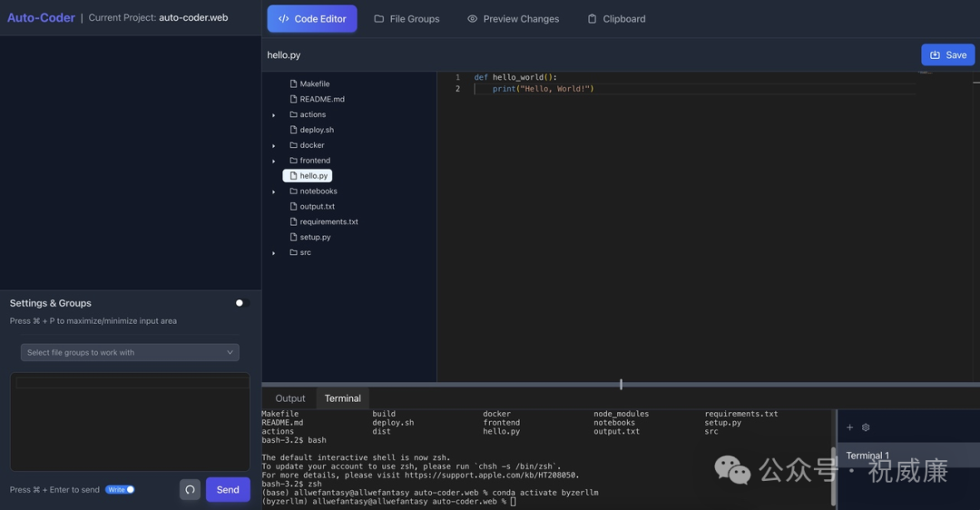Click the eye icon on Preview Changes
This screenshot has width=980, height=510.
[x=473, y=19]
